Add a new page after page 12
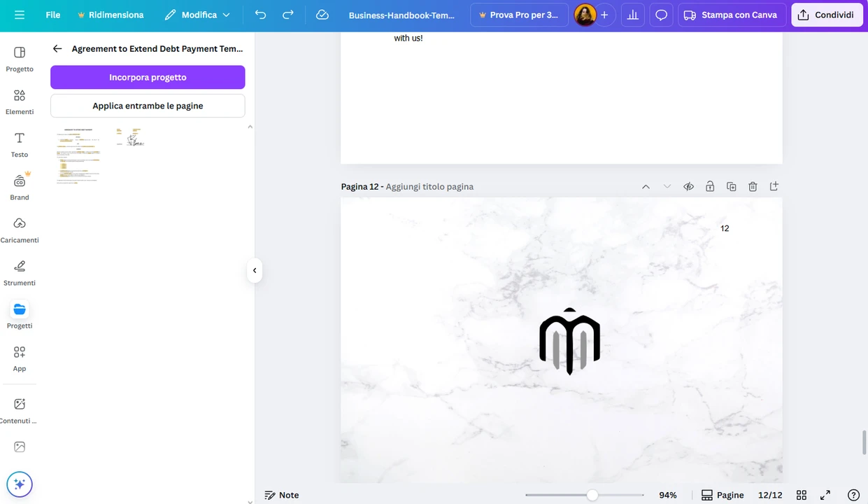The height and width of the screenshot is (504, 868). pos(774,187)
